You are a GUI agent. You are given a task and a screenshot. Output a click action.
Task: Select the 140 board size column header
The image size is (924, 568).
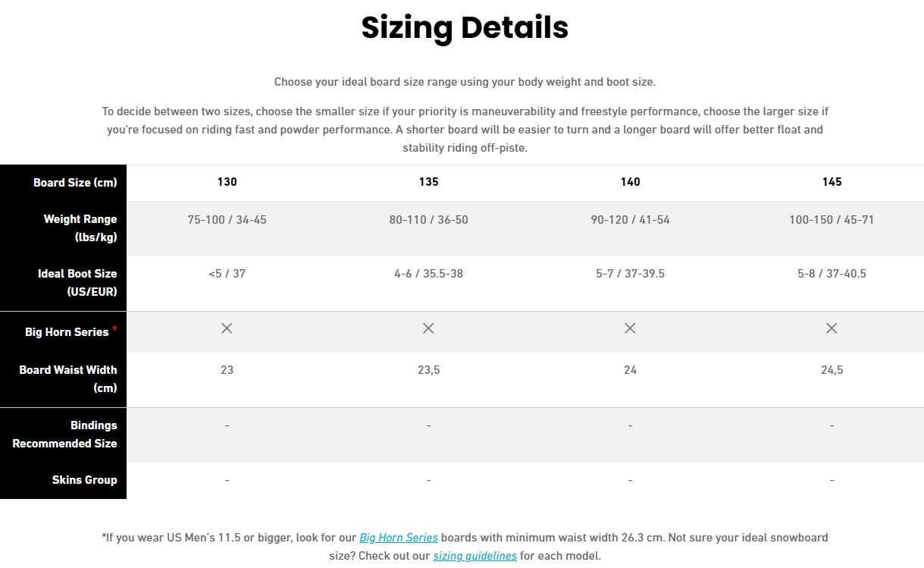point(630,182)
